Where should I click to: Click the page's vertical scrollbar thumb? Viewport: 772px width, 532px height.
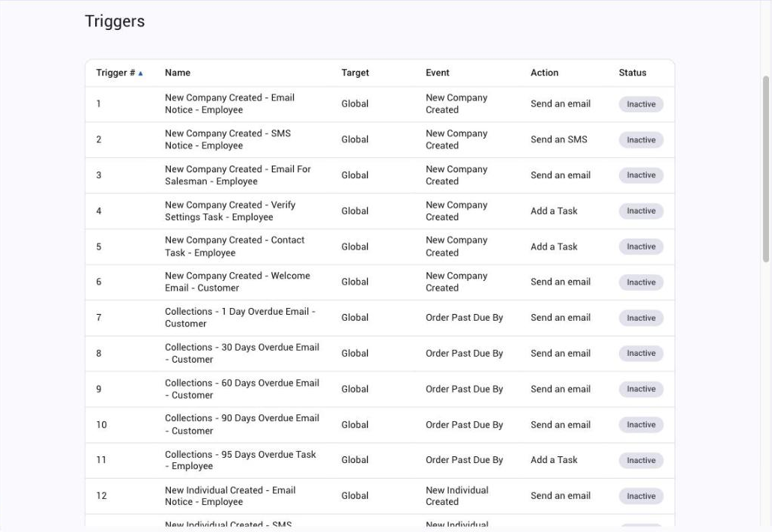pos(765,169)
